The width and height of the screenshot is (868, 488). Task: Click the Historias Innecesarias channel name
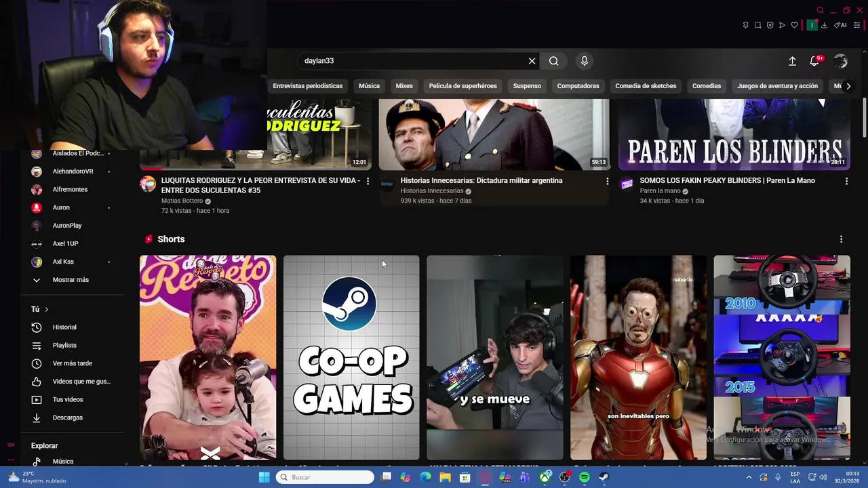point(432,191)
